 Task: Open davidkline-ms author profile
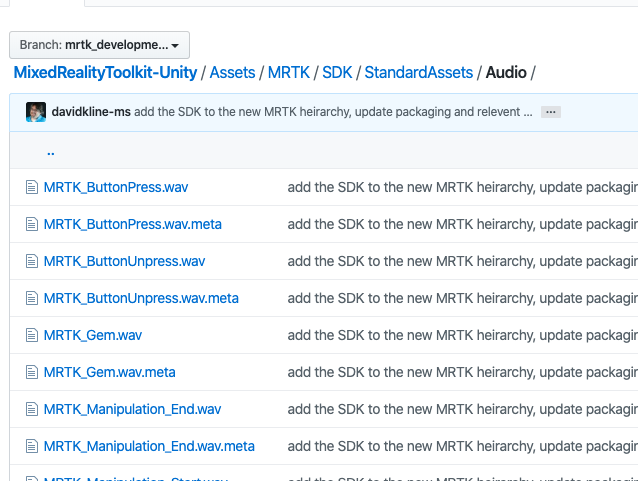tap(91, 112)
